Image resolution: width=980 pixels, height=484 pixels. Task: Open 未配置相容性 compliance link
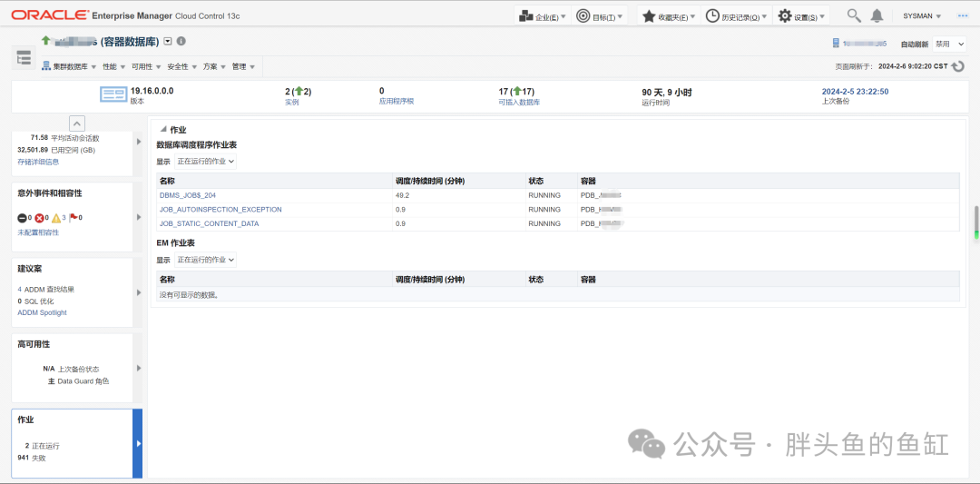click(38, 232)
